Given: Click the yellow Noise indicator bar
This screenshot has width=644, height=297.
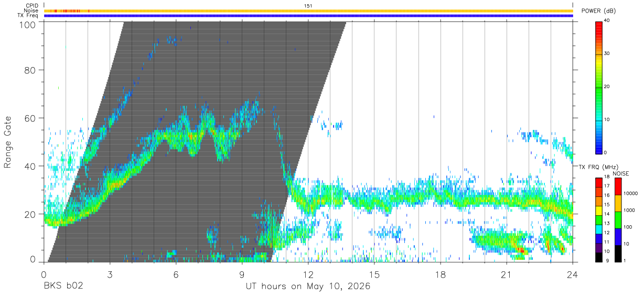Looking at the screenshot, I should [308, 10].
